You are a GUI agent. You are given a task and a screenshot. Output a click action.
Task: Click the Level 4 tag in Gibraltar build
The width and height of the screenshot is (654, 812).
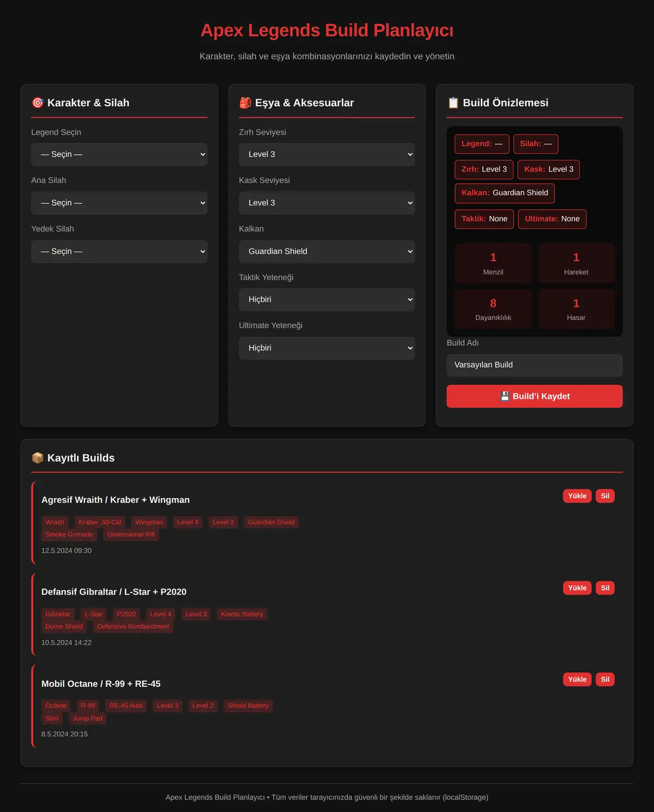click(161, 614)
